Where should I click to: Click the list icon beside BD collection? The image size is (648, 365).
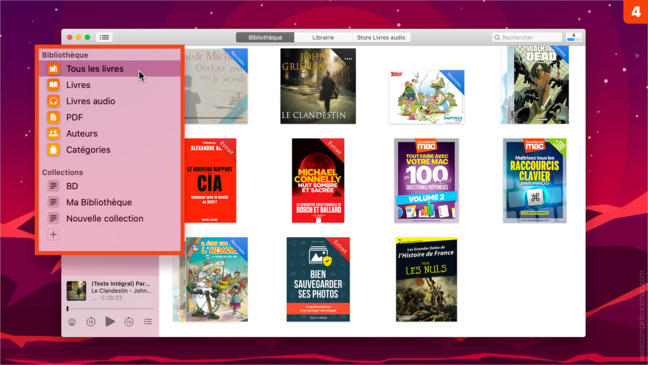pos(53,186)
